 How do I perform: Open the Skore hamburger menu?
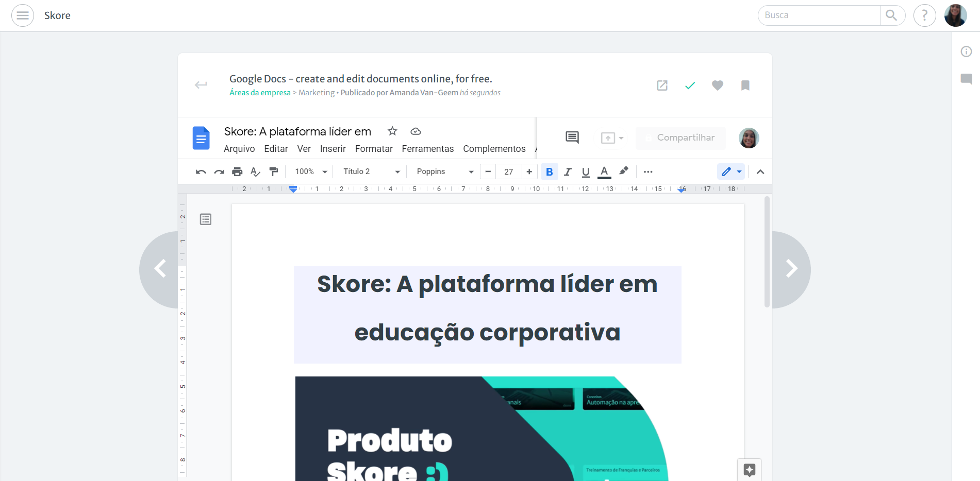(x=23, y=15)
